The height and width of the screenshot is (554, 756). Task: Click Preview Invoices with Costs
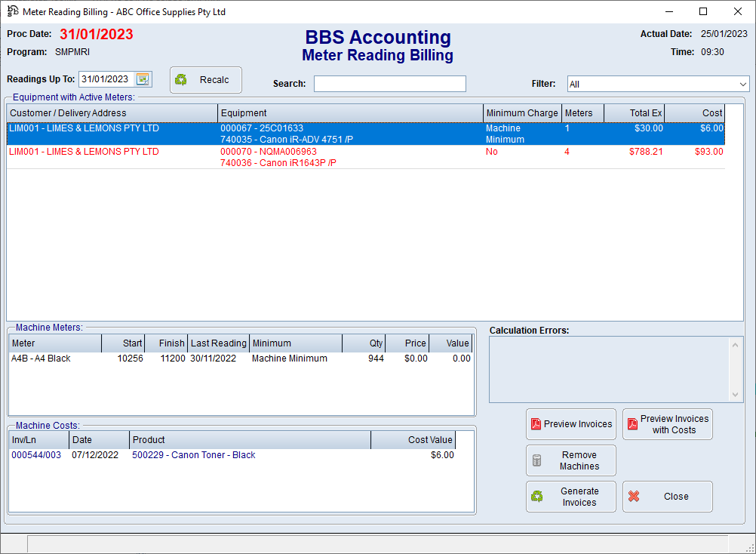tap(667, 424)
